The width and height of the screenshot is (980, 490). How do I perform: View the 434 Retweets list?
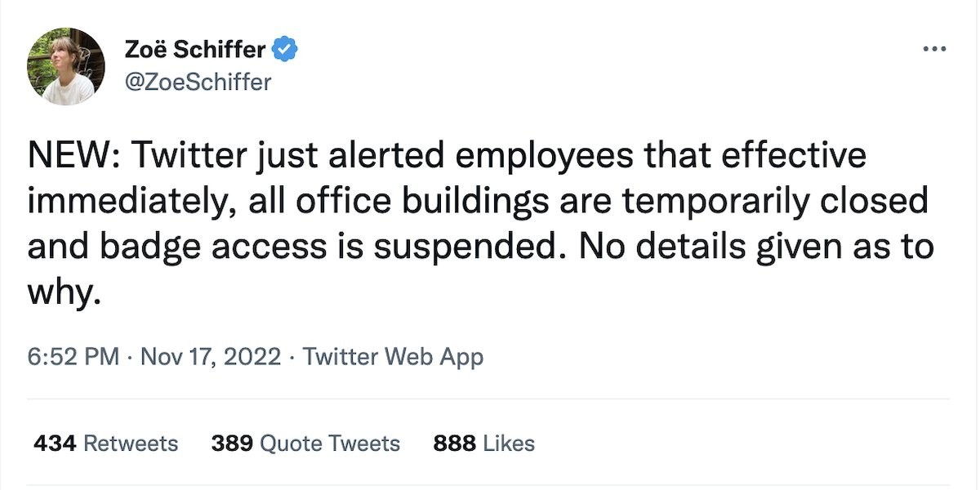(106, 443)
